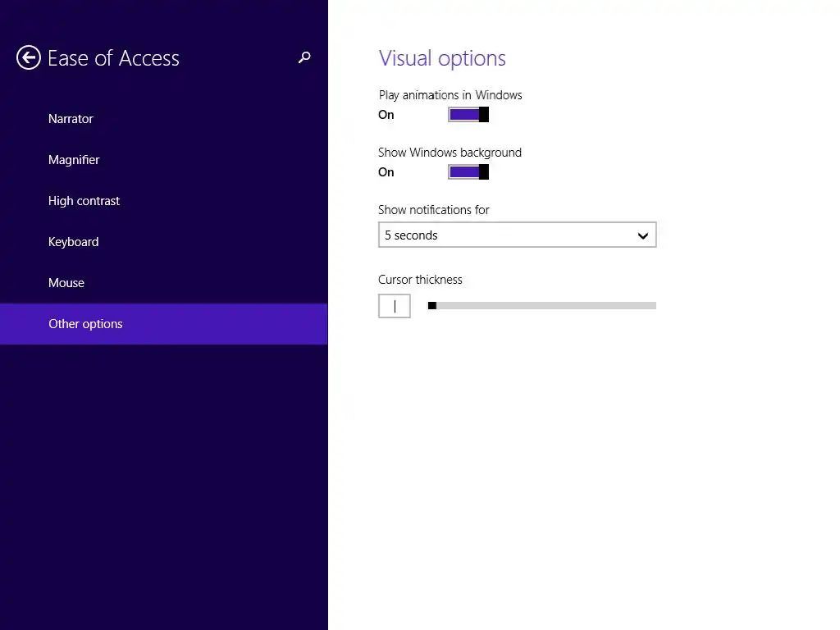The image size is (840, 630).
Task: Click the Show notifications for label
Action: click(x=433, y=210)
